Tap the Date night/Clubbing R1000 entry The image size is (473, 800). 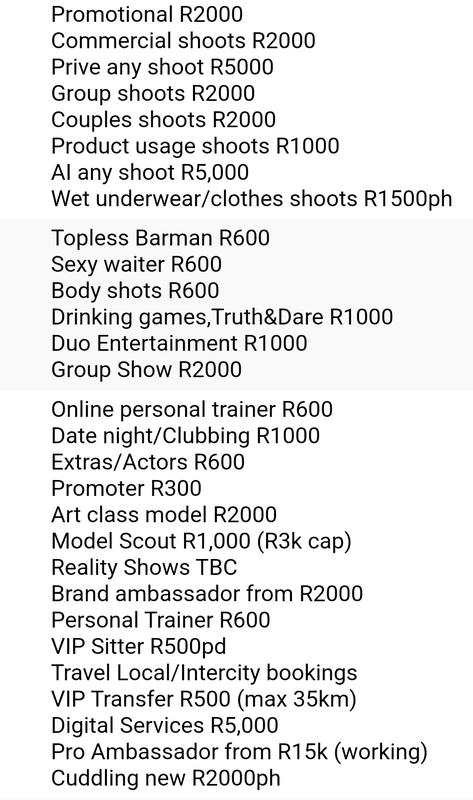point(186,436)
